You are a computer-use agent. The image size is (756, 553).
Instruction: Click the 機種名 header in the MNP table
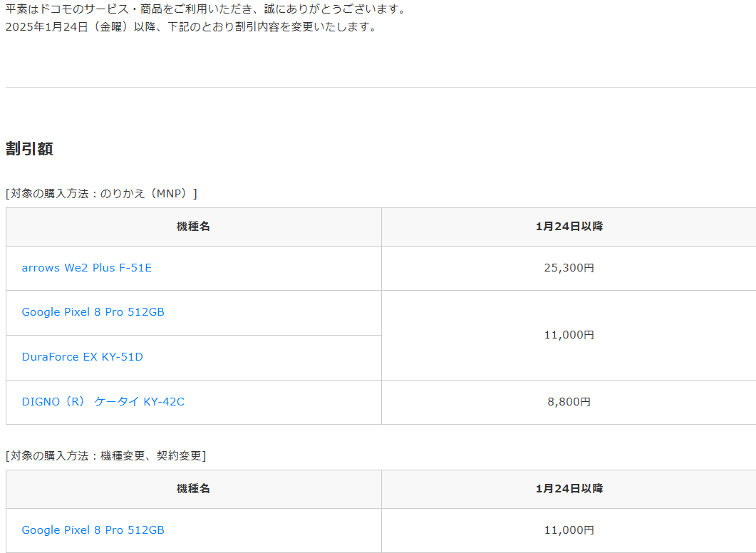click(193, 227)
